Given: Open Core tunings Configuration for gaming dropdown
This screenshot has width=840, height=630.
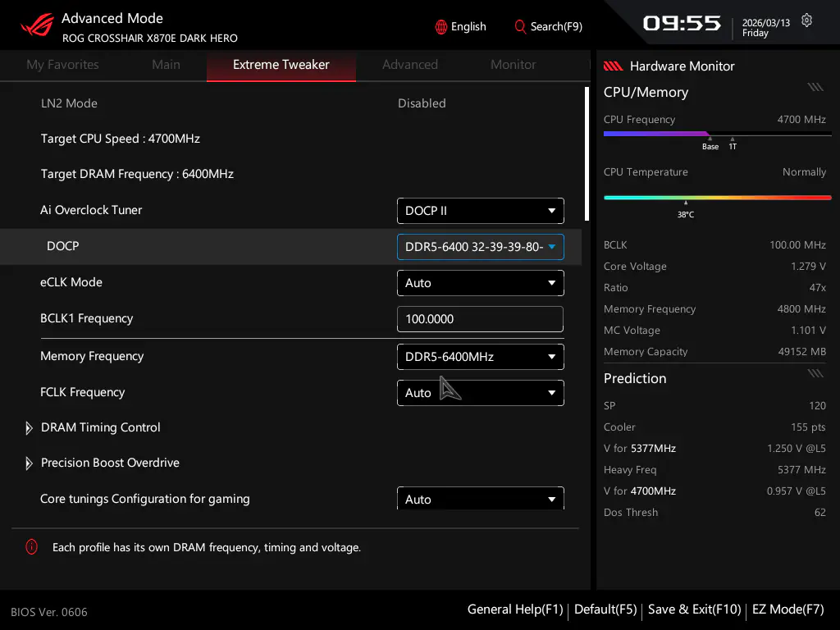Looking at the screenshot, I should coord(481,498).
